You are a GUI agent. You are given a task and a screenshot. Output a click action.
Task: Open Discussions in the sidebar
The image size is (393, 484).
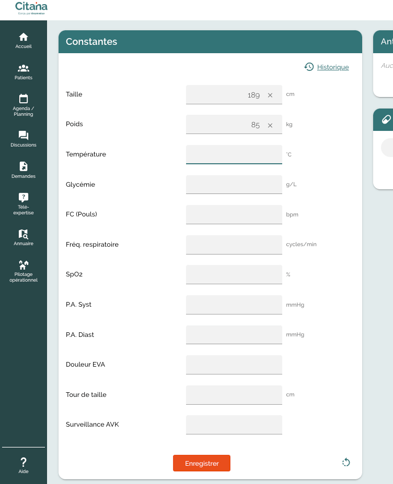pos(23,139)
